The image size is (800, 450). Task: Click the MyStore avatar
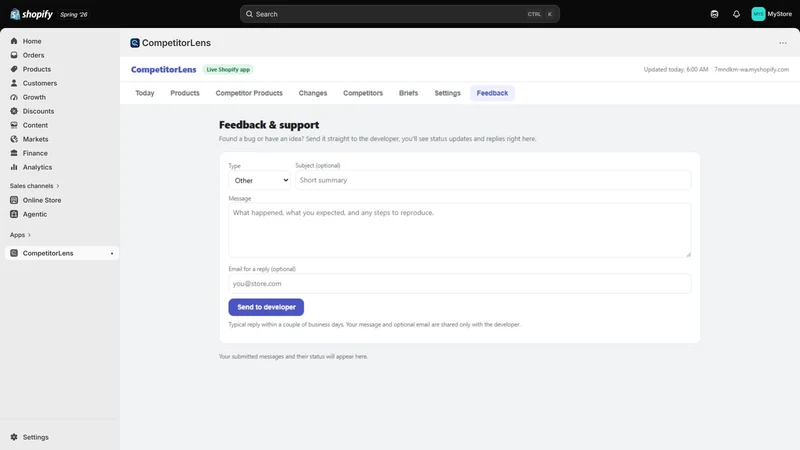758,14
